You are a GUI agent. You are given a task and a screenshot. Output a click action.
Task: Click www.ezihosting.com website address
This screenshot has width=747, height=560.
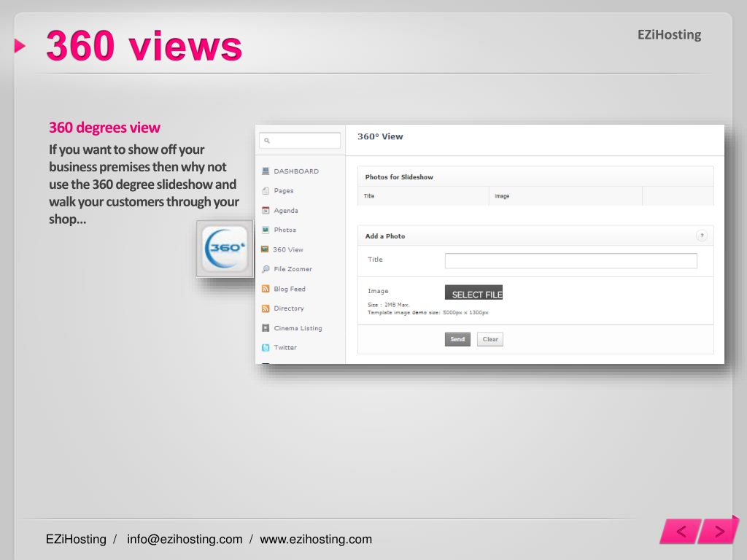[x=315, y=539]
